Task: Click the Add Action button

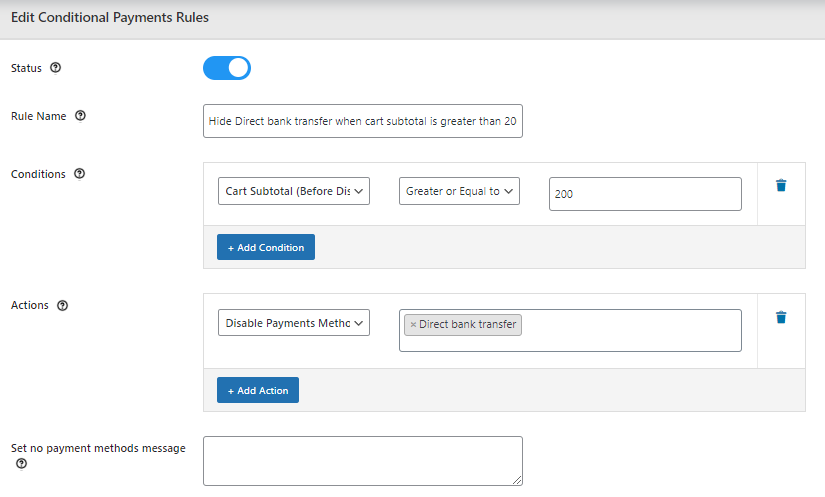Action: (258, 390)
